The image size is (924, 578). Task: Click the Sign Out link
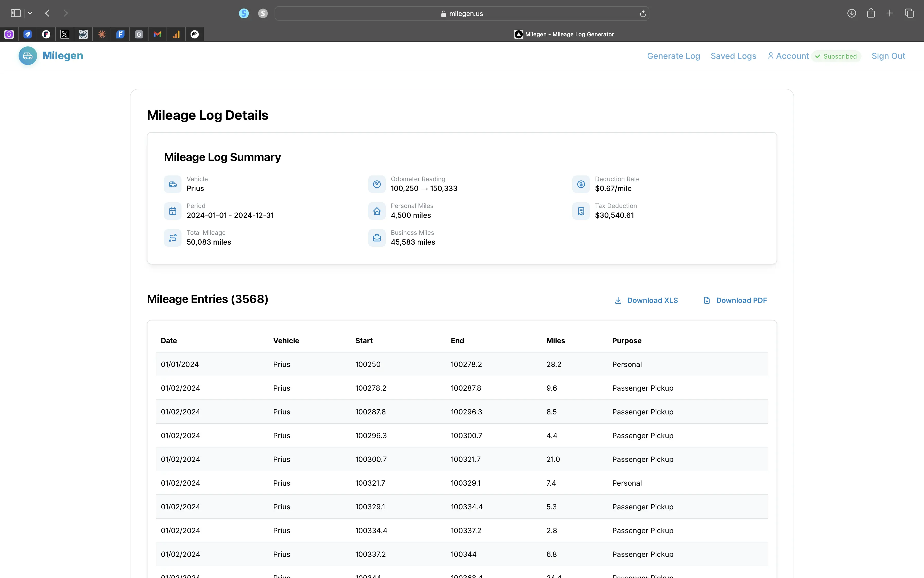point(888,56)
